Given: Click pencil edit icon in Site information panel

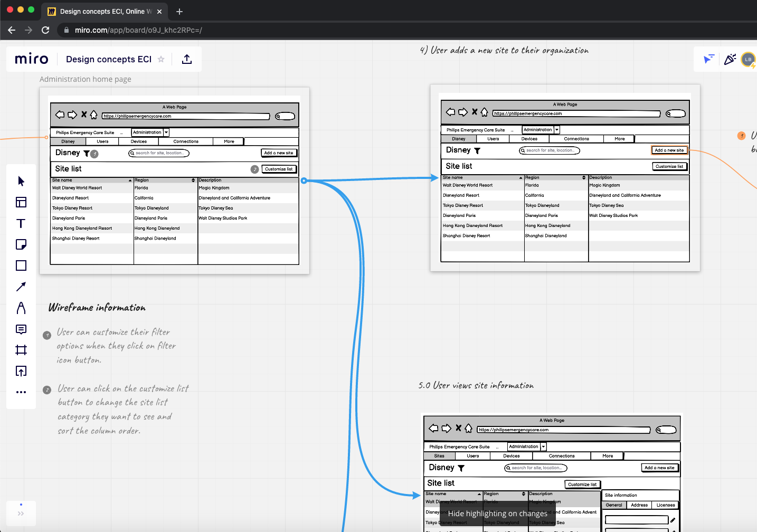Looking at the screenshot, I should click(673, 520).
